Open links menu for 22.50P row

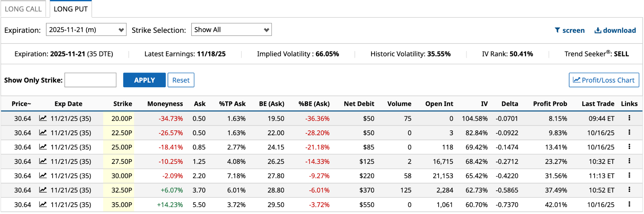pyautogui.click(x=629, y=132)
